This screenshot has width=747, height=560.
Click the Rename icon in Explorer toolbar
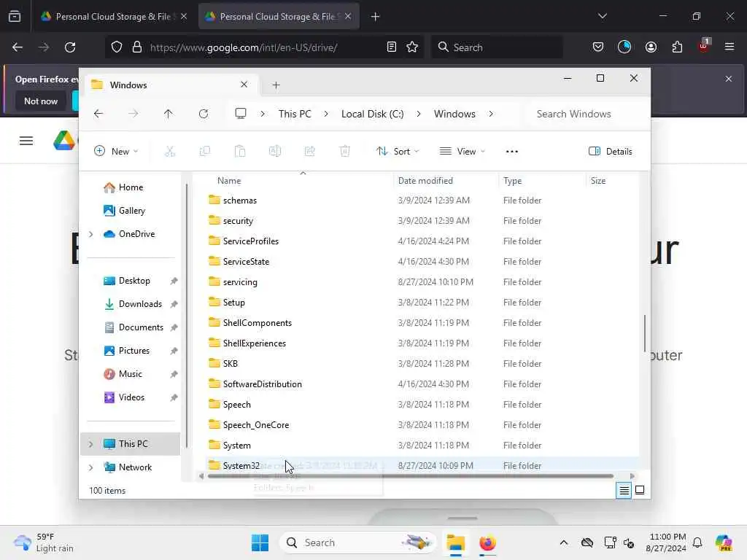point(275,152)
